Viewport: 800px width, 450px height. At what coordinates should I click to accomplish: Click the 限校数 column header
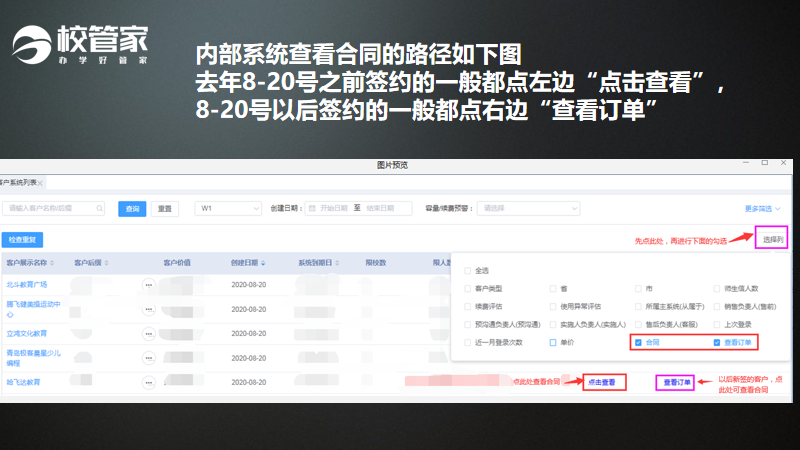(376, 263)
